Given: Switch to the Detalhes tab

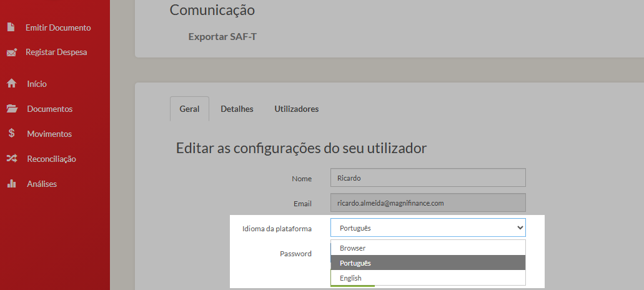Looking at the screenshot, I should pyautogui.click(x=237, y=109).
